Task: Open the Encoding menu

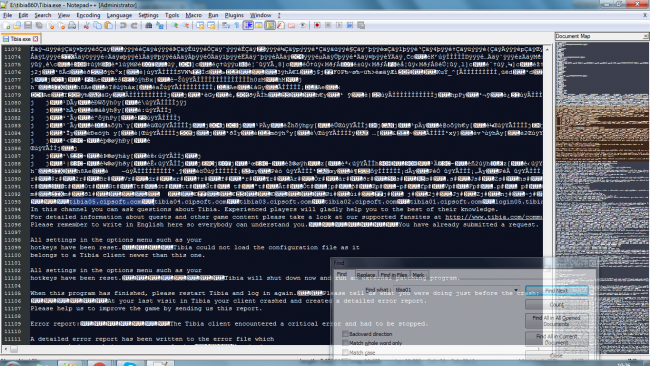Action: [88, 15]
